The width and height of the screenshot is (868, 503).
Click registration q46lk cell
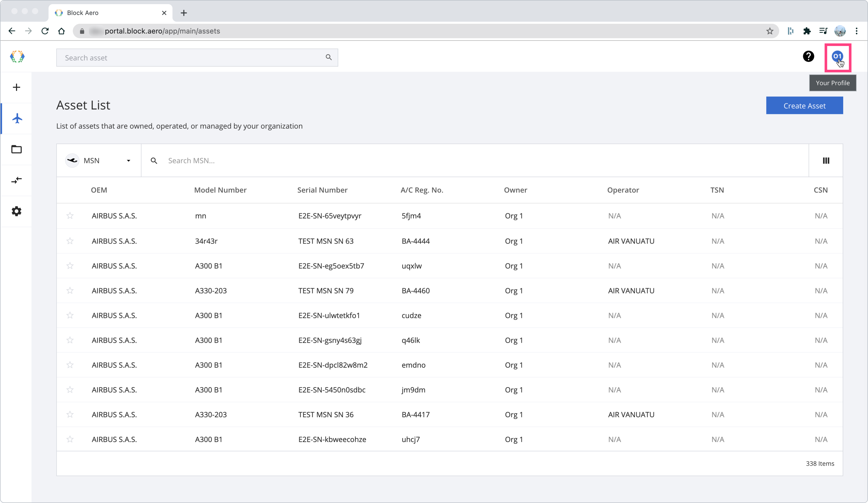(410, 340)
